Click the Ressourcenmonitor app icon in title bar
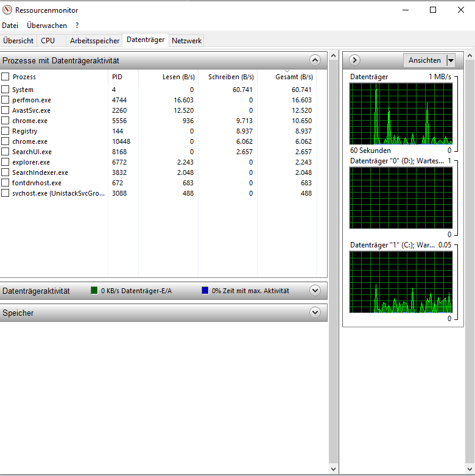Screen dimensions: 475x476 point(7,10)
